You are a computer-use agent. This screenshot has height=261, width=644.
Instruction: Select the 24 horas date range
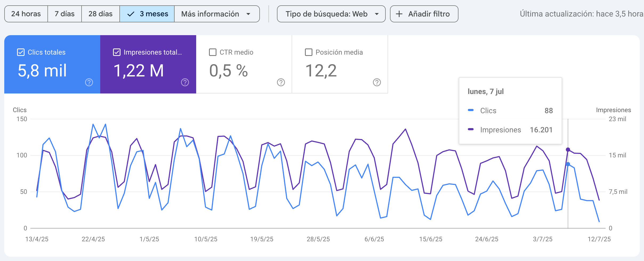pyautogui.click(x=26, y=14)
